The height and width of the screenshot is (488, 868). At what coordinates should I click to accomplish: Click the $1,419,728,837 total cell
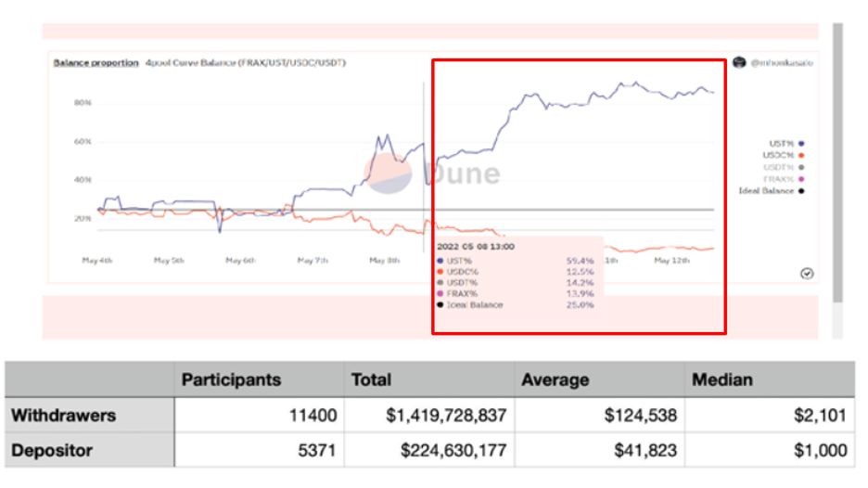(442, 417)
